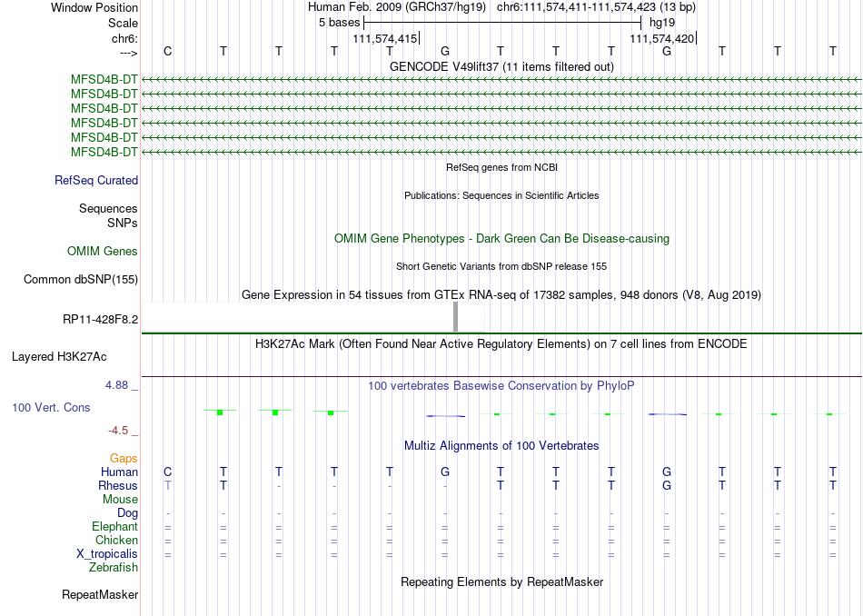Select the 100 Vert. Cons label
The image size is (863, 616).
(51, 407)
